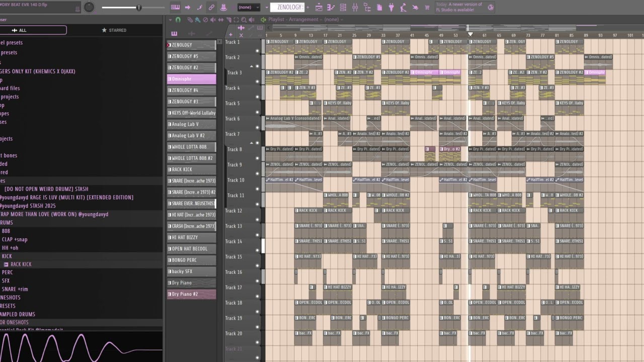
Task: Open the (none) pattern dropdown in Playlist title
Action: pos(333,20)
